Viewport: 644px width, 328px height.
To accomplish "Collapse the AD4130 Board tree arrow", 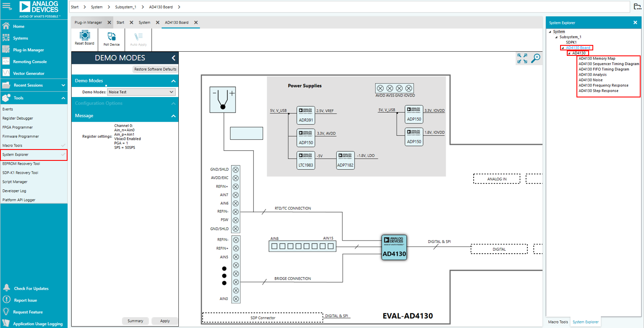I will click(563, 48).
